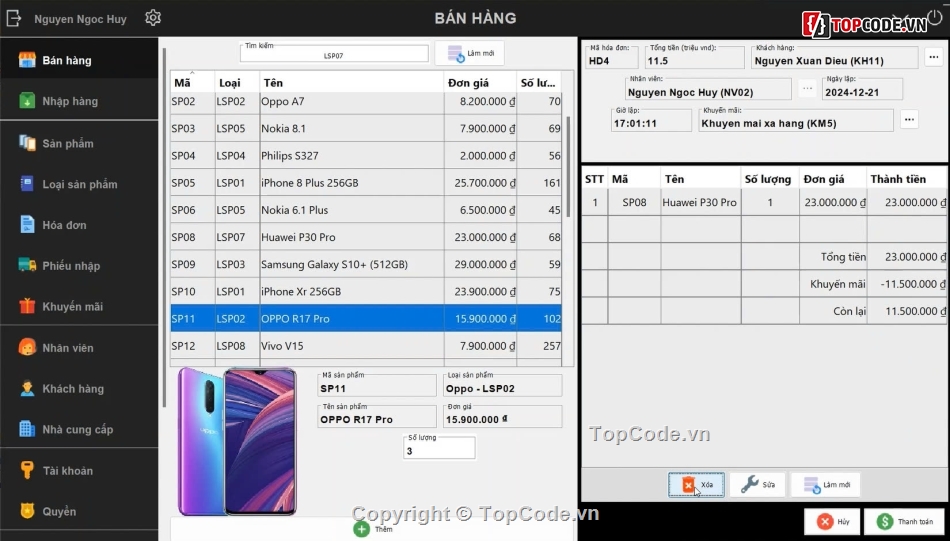This screenshot has height=541, width=950.
Task: Click the Khách hàng name field
Action: pos(835,57)
